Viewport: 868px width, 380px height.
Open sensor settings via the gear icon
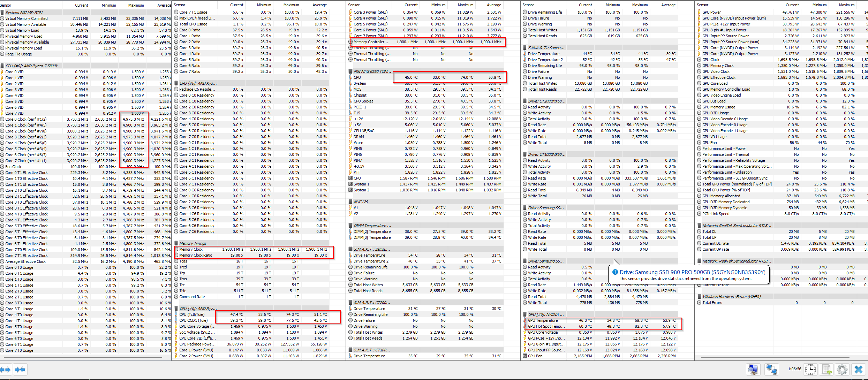(842, 370)
